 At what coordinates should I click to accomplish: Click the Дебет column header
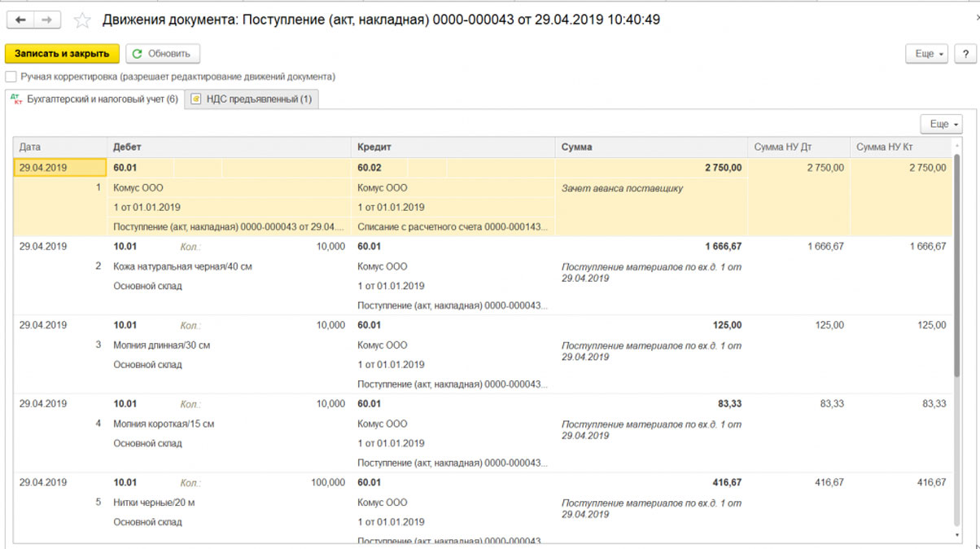128,147
